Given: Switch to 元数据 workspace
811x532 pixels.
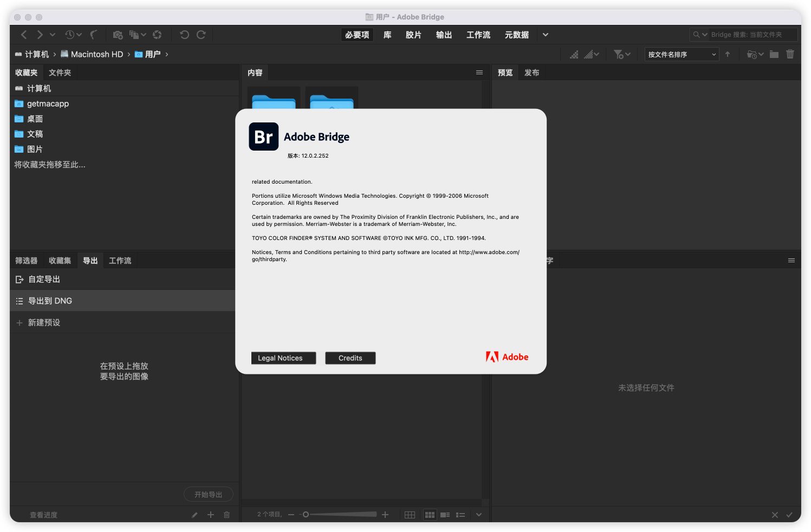Looking at the screenshot, I should [x=517, y=35].
